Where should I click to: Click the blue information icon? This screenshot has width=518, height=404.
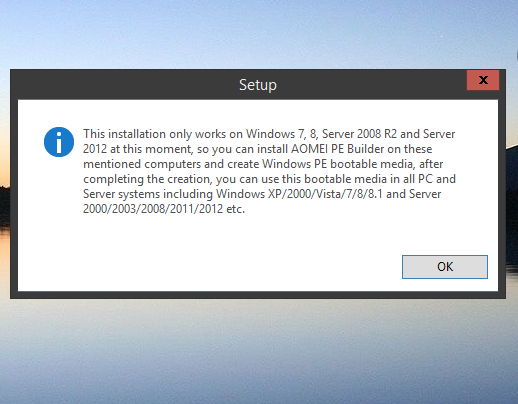tap(59, 142)
